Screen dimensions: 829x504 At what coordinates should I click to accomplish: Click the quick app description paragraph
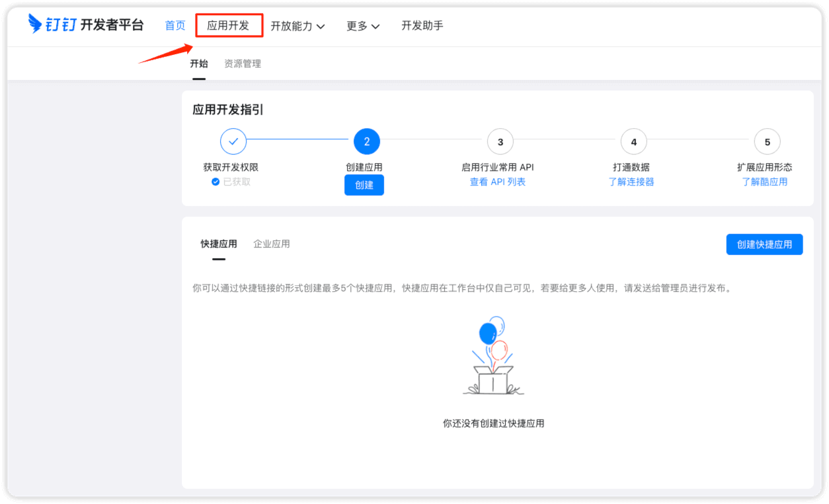click(x=463, y=288)
